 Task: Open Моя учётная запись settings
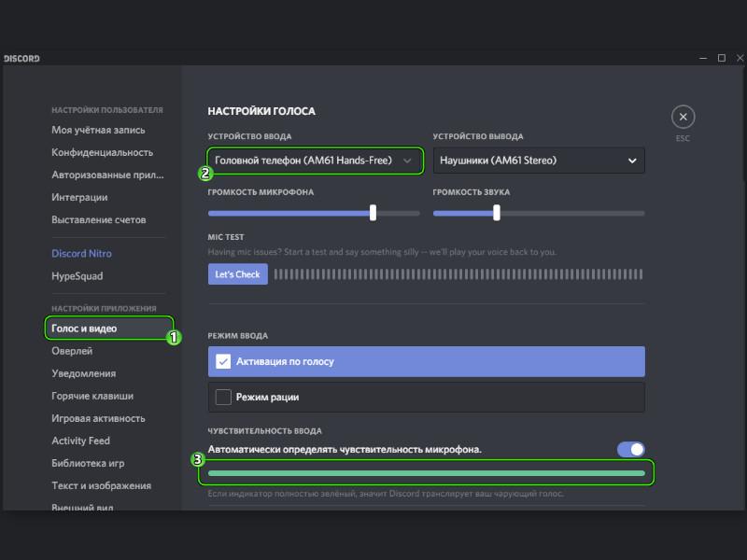coord(98,130)
